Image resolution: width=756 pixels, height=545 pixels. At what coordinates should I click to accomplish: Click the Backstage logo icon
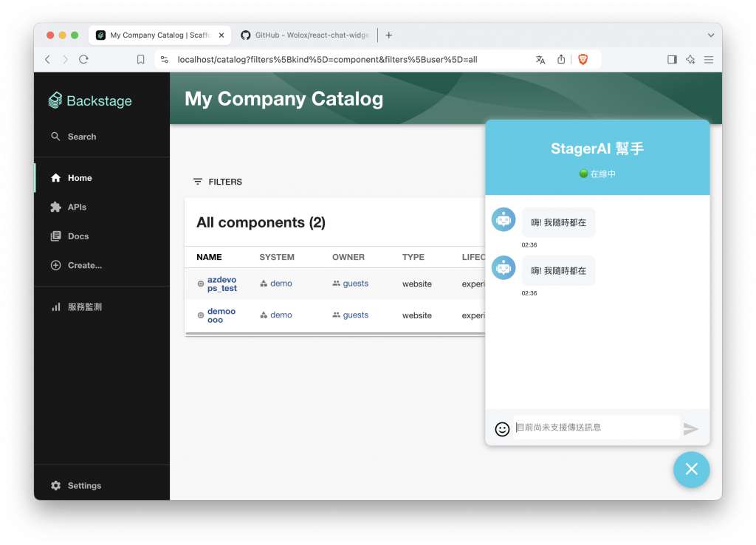coord(55,100)
